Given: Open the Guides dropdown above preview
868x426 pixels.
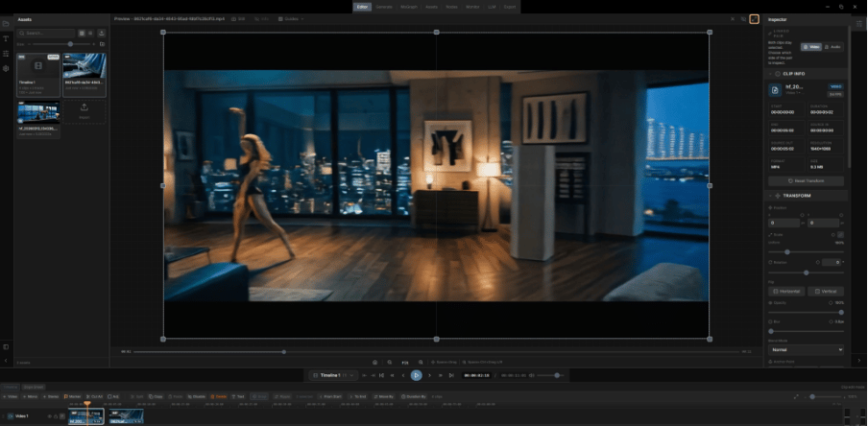Looking at the screenshot, I should click(x=292, y=18).
